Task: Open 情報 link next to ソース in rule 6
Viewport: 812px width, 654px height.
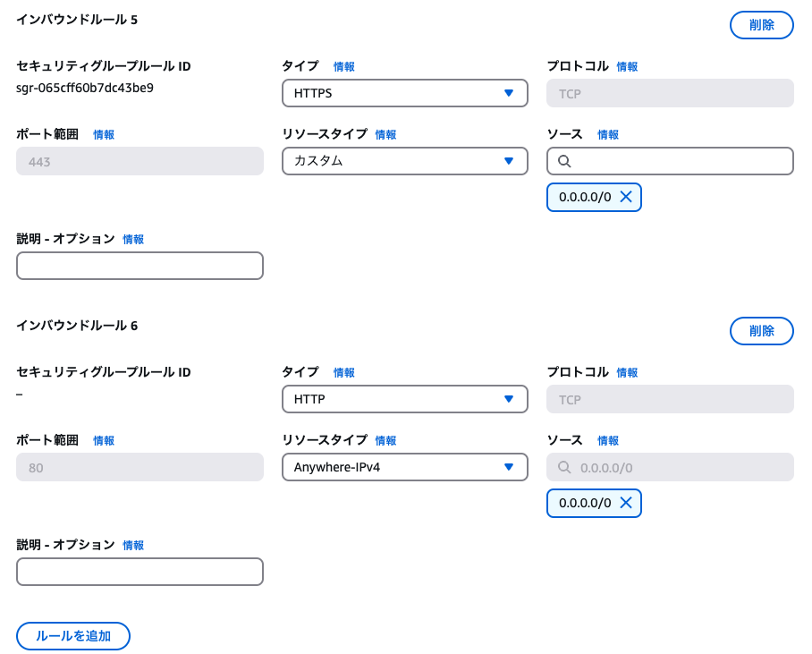Action: pos(607,440)
